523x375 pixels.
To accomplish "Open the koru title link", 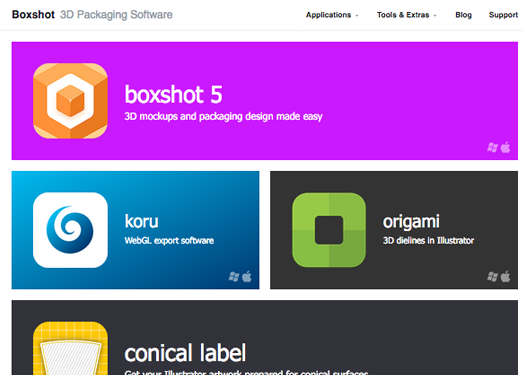I will [x=141, y=221].
